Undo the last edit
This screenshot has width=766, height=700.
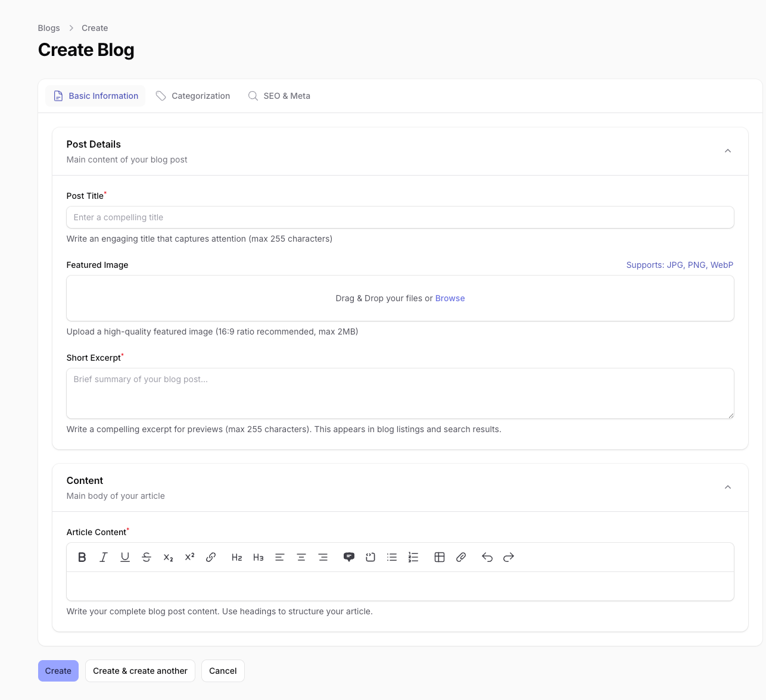(487, 557)
